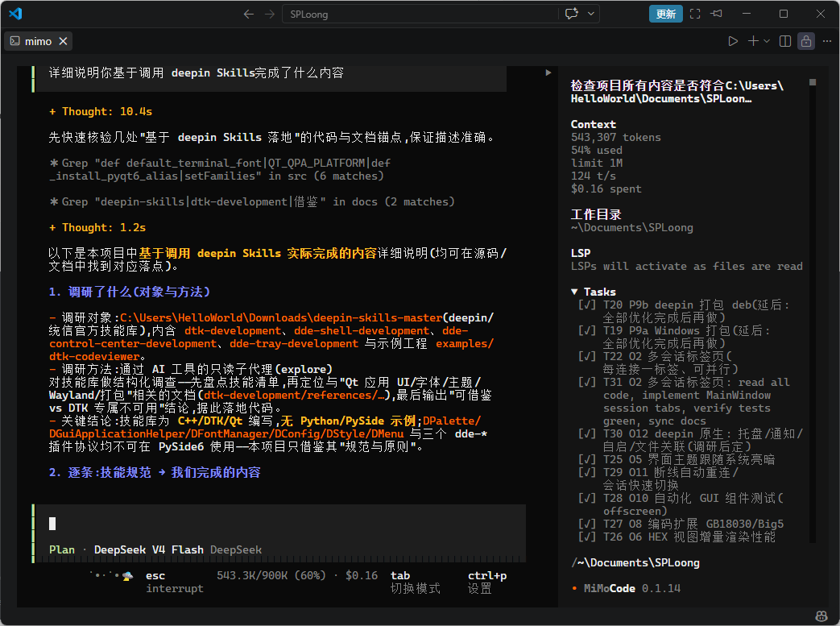This screenshot has width=840, height=626.
Task: Click the limit 1M value
Action: coord(596,163)
